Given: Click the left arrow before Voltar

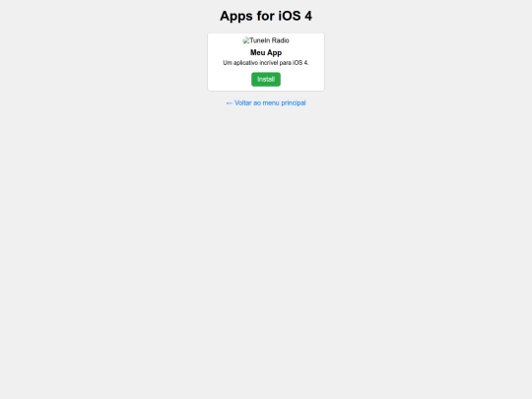Looking at the screenshot, I should [x=230, y=103].
